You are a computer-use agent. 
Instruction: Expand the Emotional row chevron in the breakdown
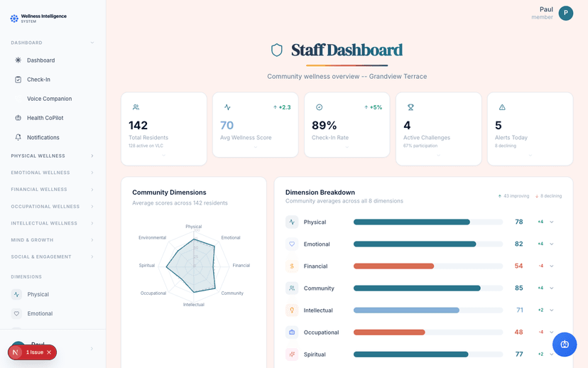click(552, 244)
